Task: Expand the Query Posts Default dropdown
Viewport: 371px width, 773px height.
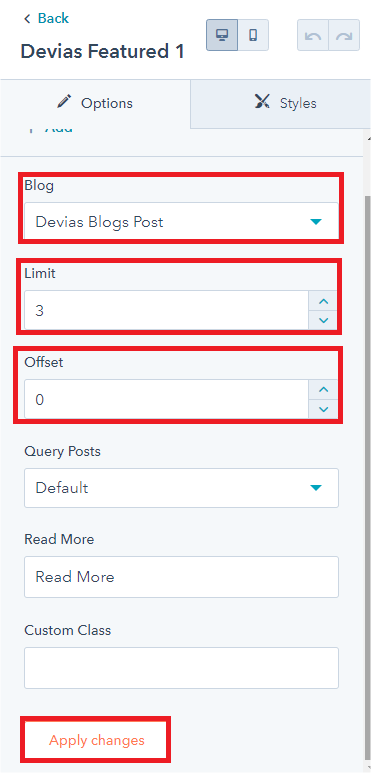Action: [181, 488]
